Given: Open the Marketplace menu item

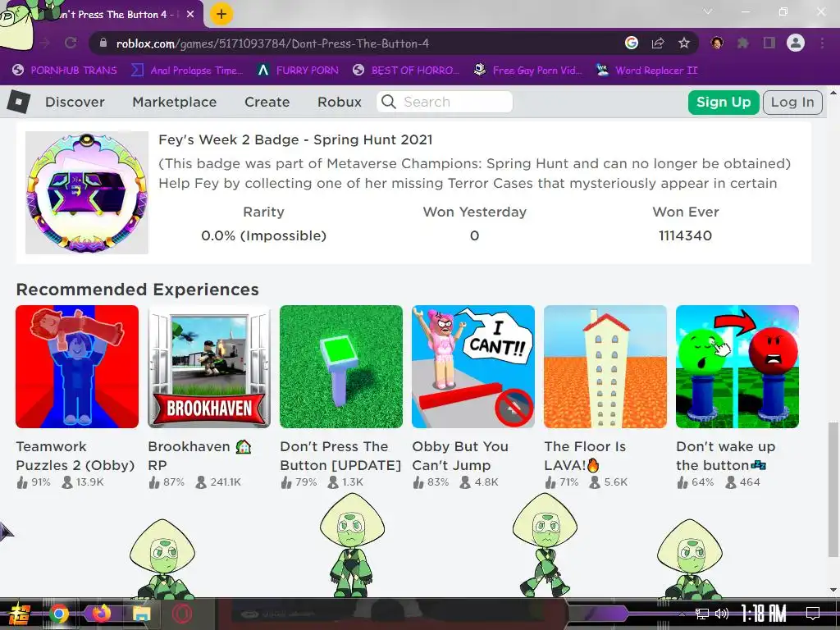Looking at the screenshot, I should pyautogui.click(x=174, y=102).
